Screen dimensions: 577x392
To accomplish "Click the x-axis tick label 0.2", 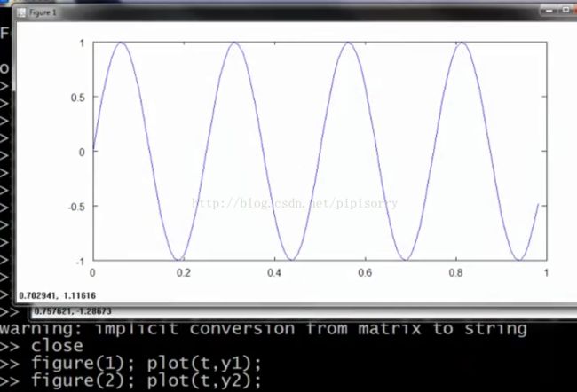I will [x=183, y=273].
